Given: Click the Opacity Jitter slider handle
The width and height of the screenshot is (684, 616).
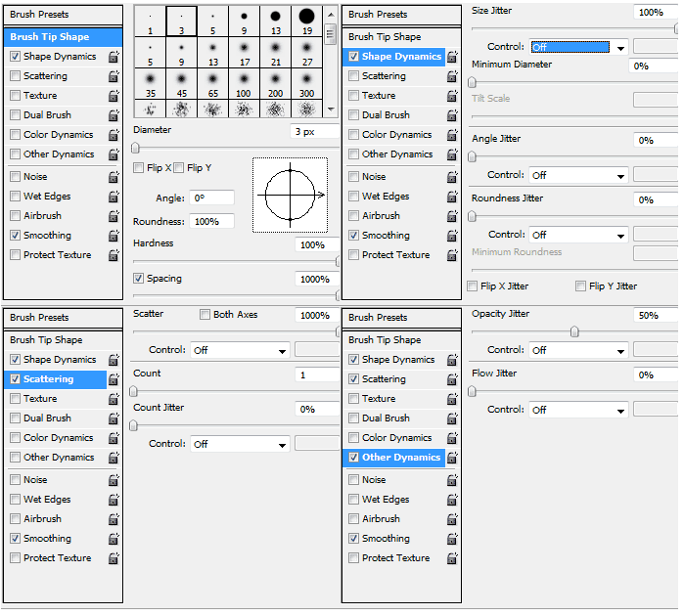Looking at the screenshot, I should pos(574,332).
